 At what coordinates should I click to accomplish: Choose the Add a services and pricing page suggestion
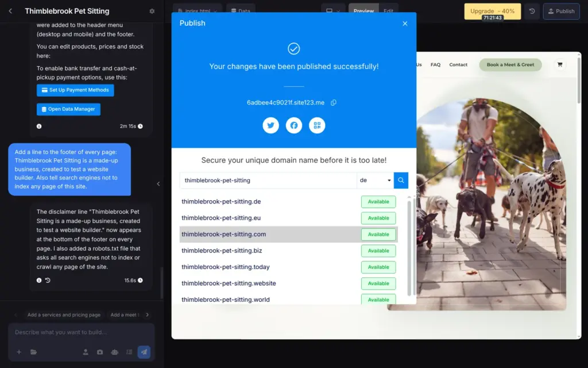(x=64, y=315)
